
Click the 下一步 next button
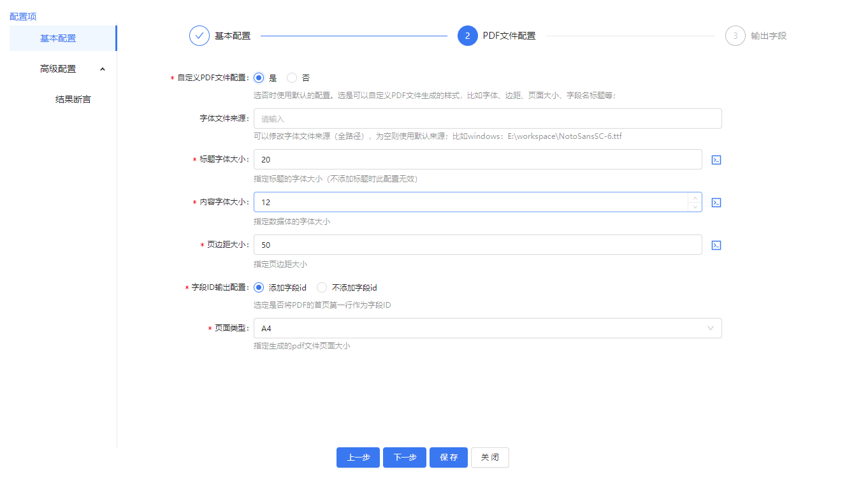404,457
